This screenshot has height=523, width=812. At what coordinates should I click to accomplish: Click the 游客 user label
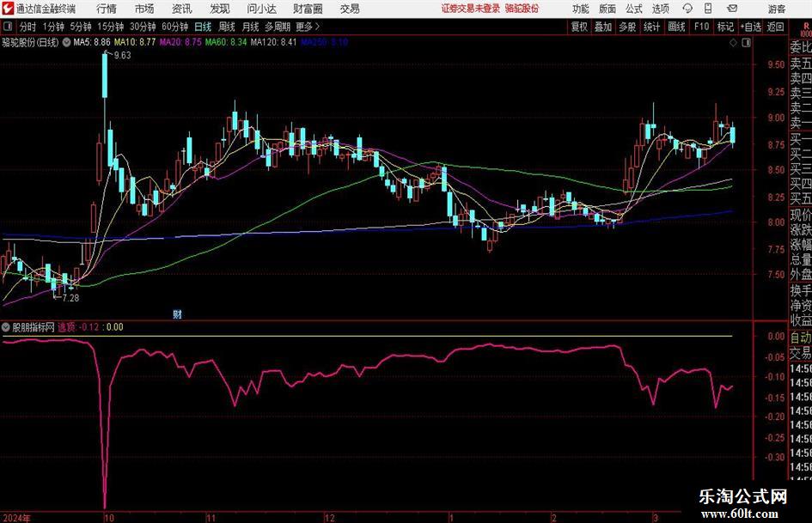point(777,9)
